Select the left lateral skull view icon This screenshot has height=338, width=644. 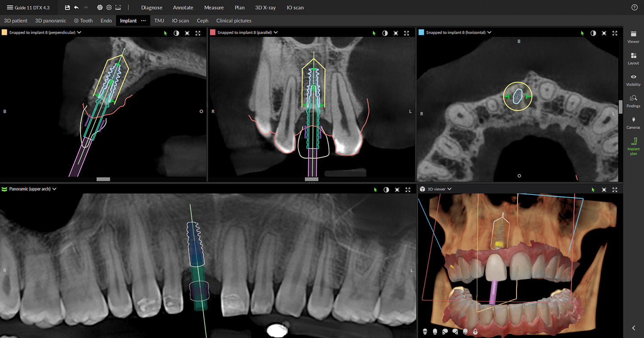(445, 331)
